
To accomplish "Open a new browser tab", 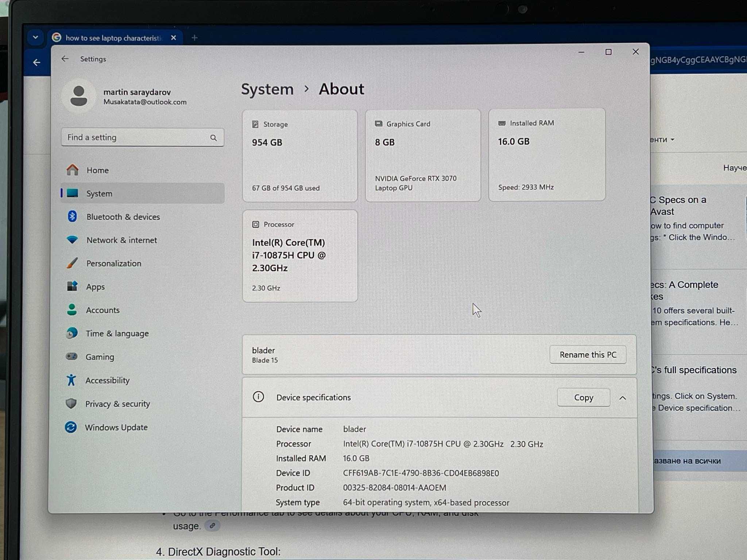I will coord(194,38).
